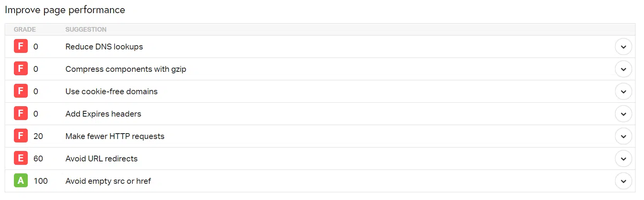Click the red E grade badge
The image size is (644, 200).
(x=21, y=158)
